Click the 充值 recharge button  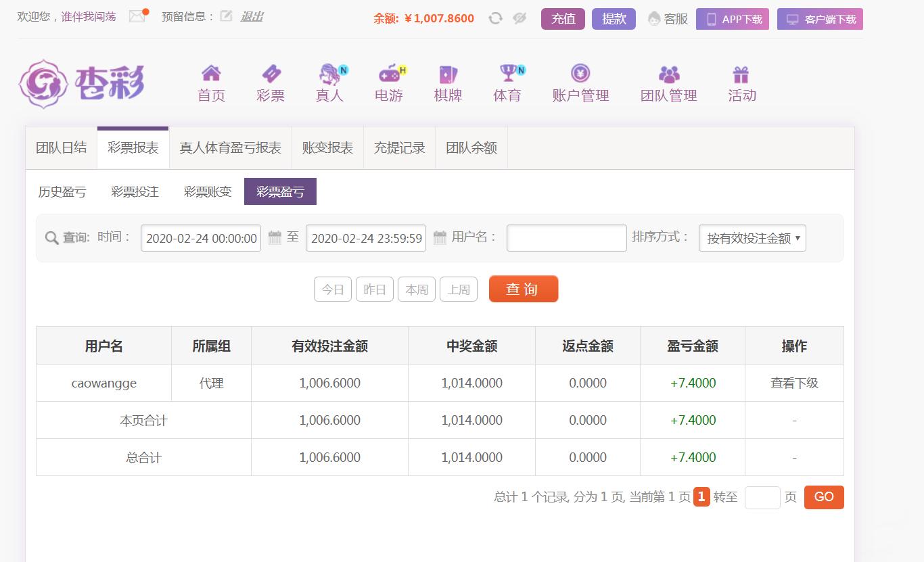563,19
